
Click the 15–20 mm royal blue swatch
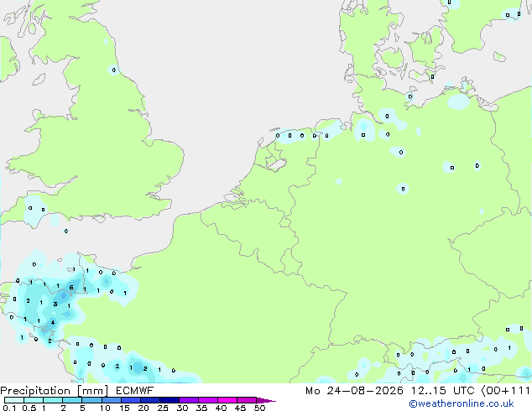point(131,400)
